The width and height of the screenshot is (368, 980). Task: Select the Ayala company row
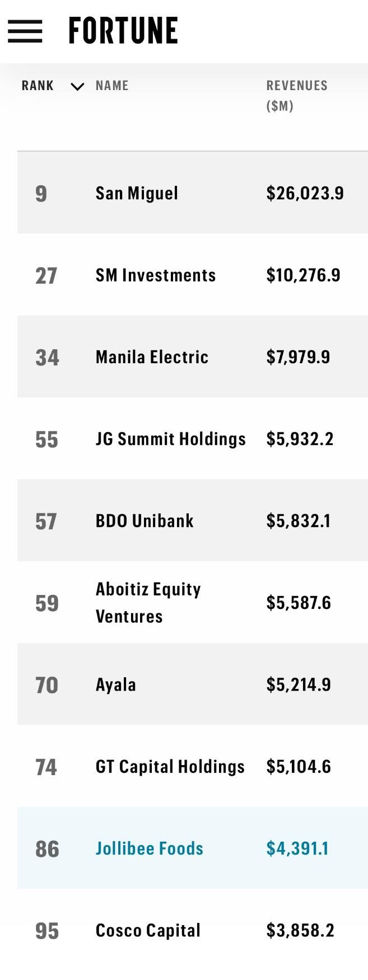click(115, 684)
